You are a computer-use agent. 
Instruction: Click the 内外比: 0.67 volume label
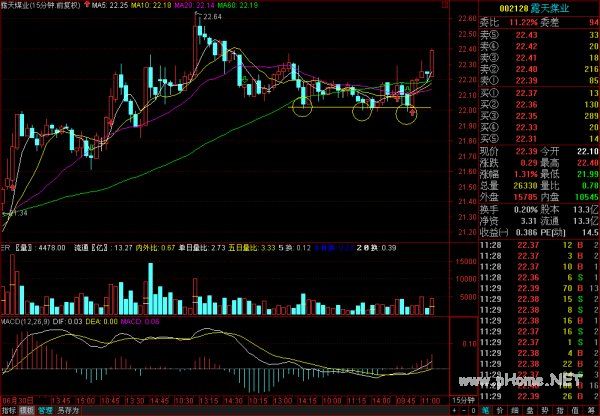155,248
